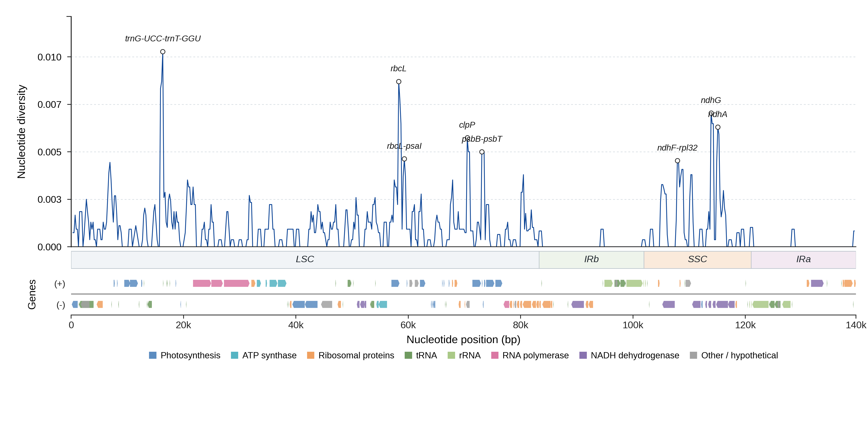Click the IRb region bar
This screenshot has height=422, width=868.
(591, 260)
